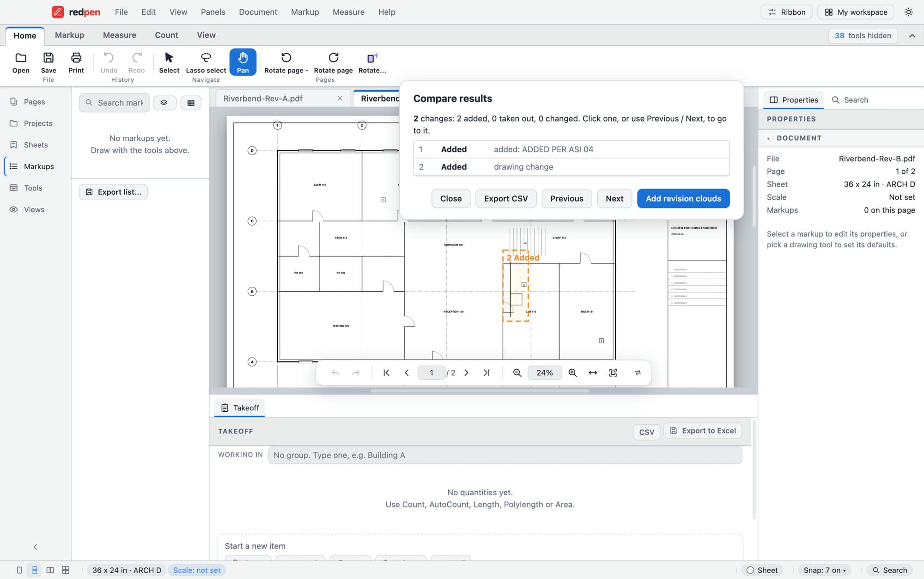
Task: Switch to the Measure ribbon tab
Action: coord(120,35)
